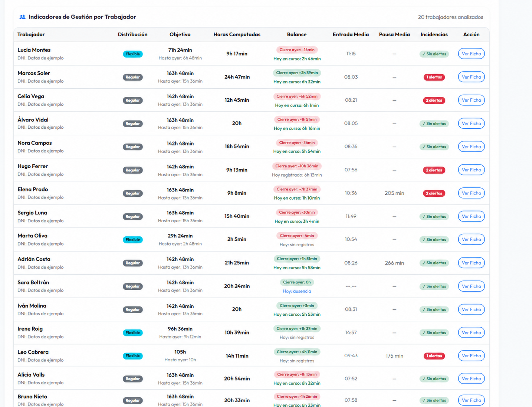Click 'Hoy: ausencia' in Sara Beltrán's row

tap(297, 291)
